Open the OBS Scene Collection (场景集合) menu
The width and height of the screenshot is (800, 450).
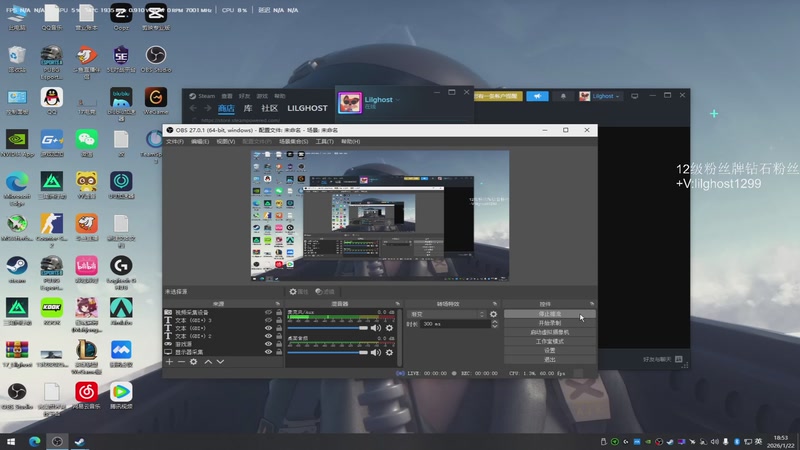click(293, 141)
